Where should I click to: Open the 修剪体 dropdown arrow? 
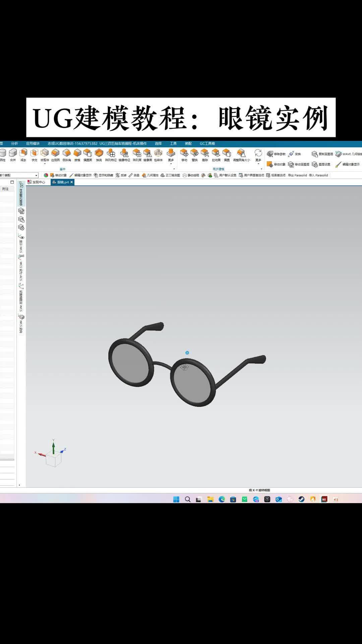tap(45, 164)
